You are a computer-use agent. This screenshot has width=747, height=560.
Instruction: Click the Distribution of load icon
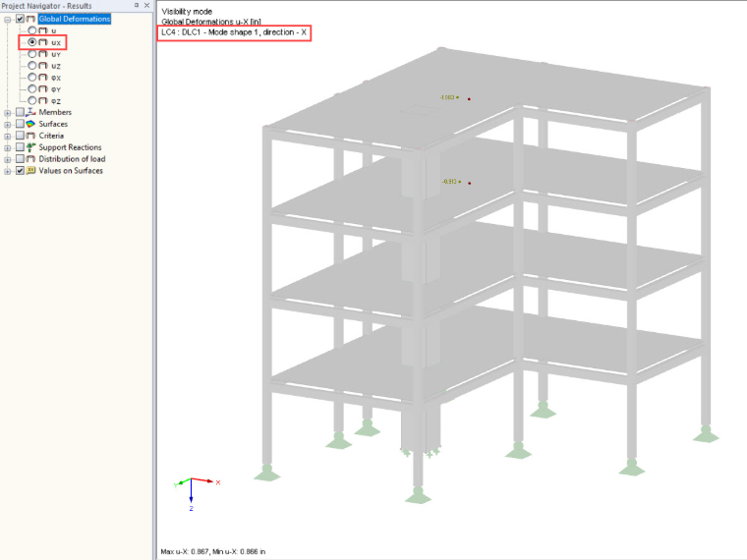[x=30, y=159]
